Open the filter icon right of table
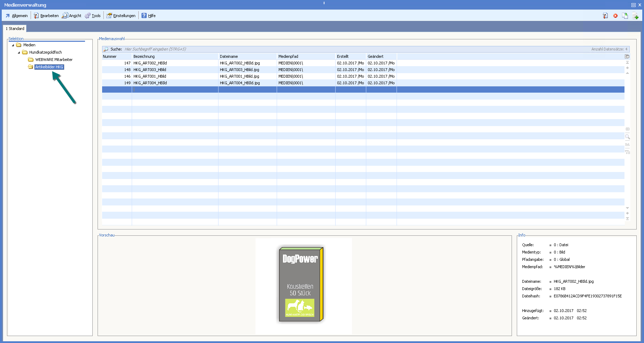 [x=627, y=152]
